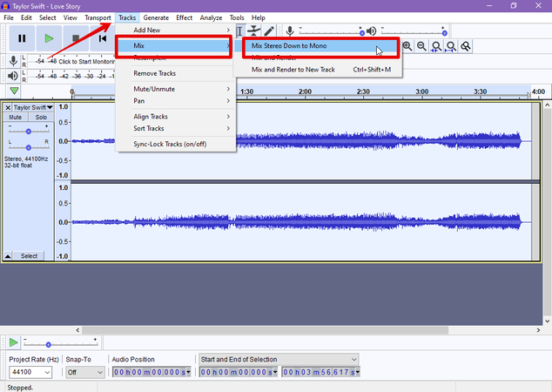
Task: Click Play-at-Speed green button at bottom
Action: (13, 342)
